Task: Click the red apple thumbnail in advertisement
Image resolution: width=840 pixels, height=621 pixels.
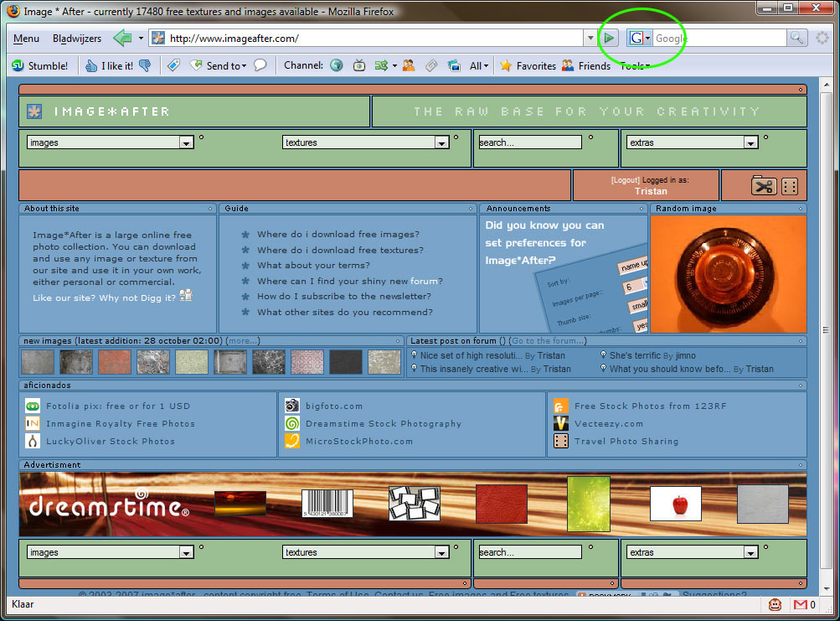Action: click(676, 504)
